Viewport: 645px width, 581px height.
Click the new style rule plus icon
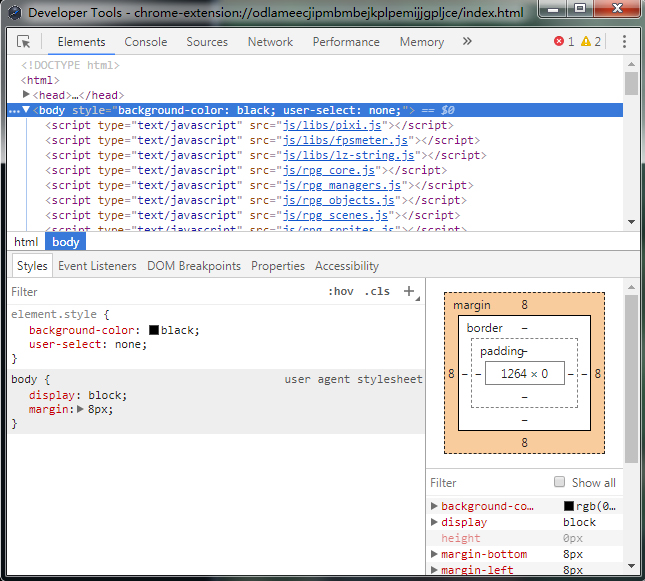[x=409, y=291]
